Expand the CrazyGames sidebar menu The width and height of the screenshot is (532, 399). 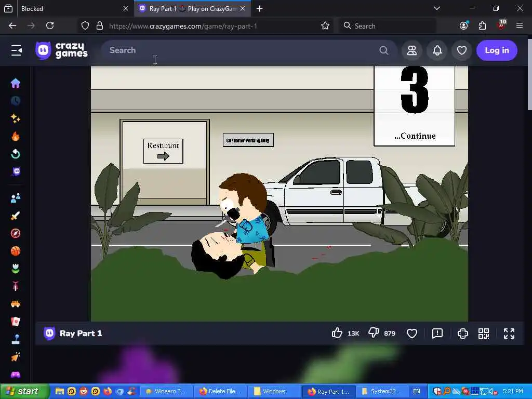[x=16, y=50]
